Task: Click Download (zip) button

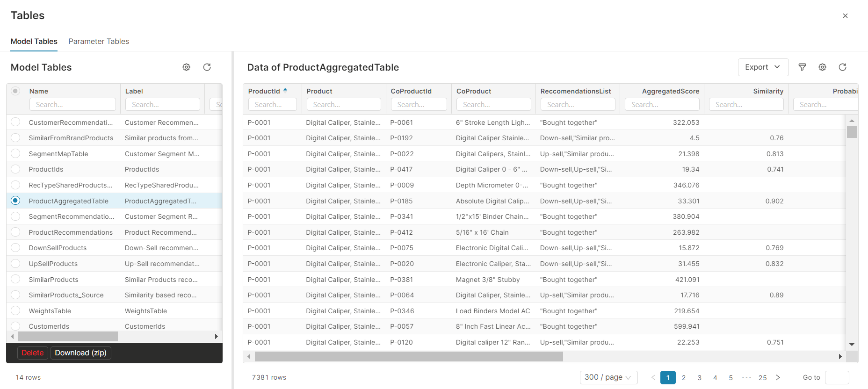Action: 80,353
